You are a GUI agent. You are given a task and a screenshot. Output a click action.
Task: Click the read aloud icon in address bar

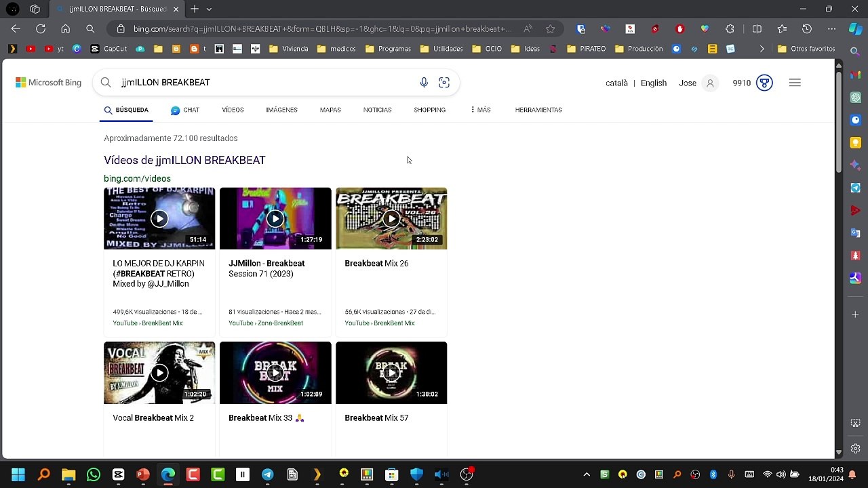(x=528, y=29)
